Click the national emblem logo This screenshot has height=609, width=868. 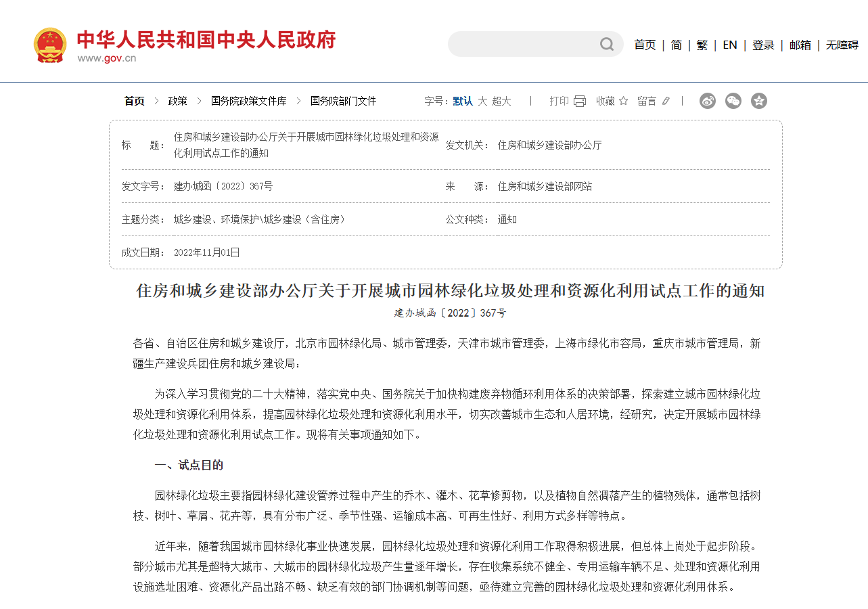coord(50,45)
